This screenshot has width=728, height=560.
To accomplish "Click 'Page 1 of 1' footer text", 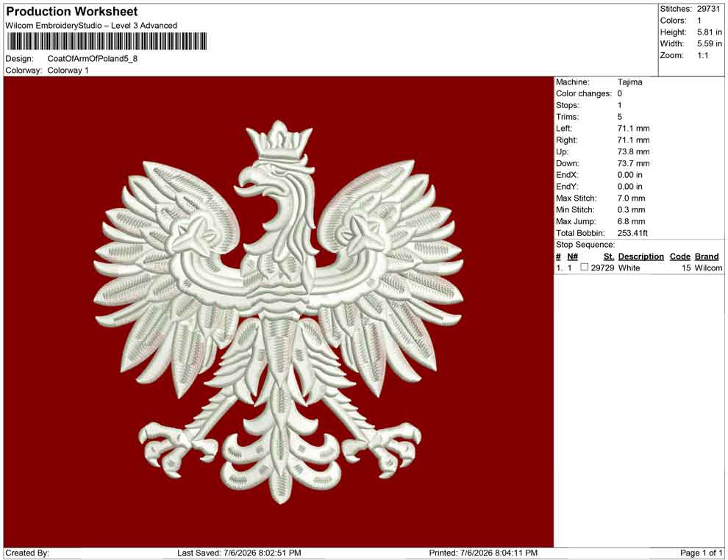I will pyautogui.click(x=701, y=553).
